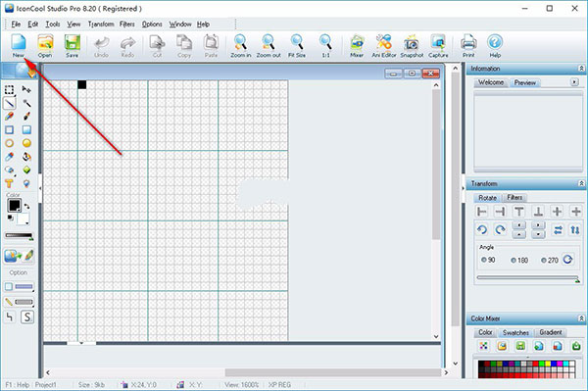Click the background white color box
Viewport: 588px width, 391px height.
click(23, 219)
